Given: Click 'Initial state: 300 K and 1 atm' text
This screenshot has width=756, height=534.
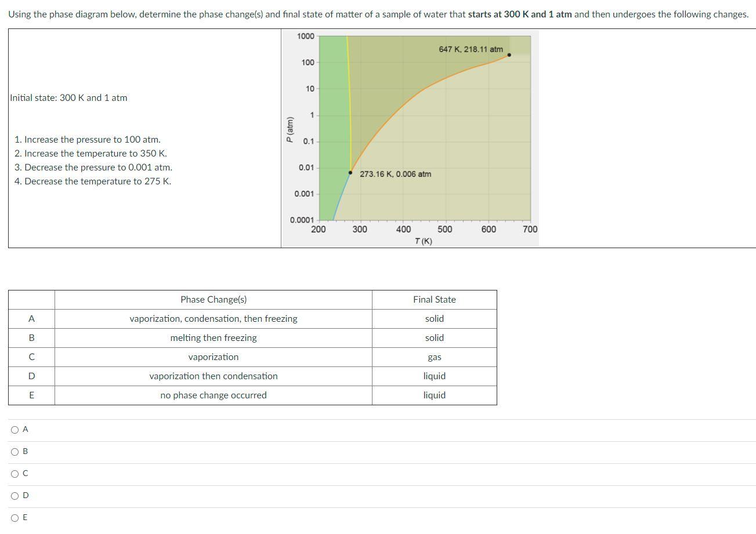Looking at the screenshot, I should tap(68, 98).
